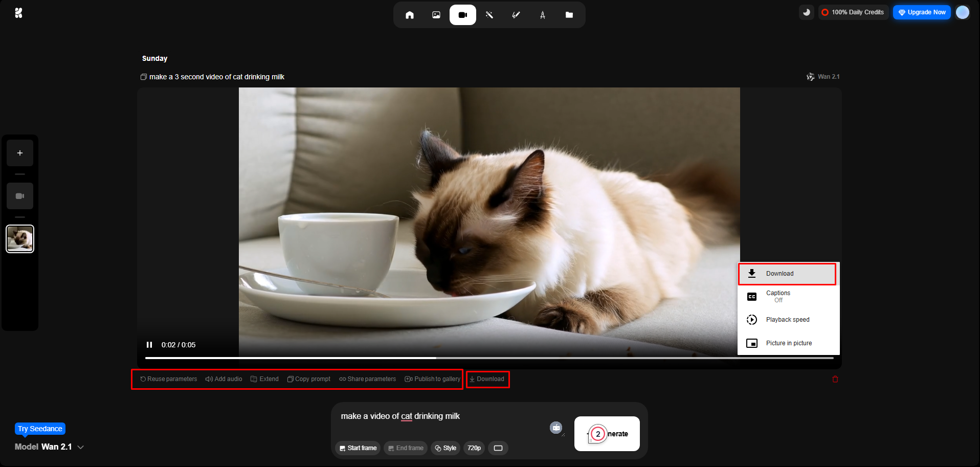This screenshot has width=980, height=467.
Task: Open the app logo home link
Action: [x=18, y=13]
